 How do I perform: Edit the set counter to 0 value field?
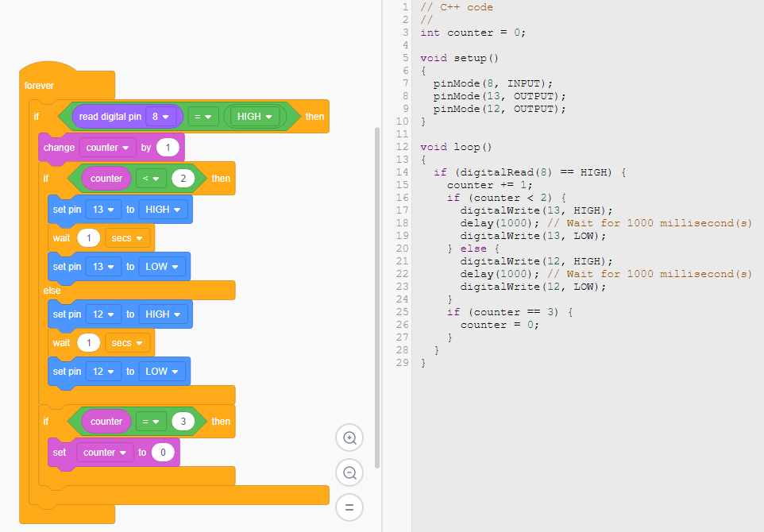pyautogui.click(x=164, y=453)
